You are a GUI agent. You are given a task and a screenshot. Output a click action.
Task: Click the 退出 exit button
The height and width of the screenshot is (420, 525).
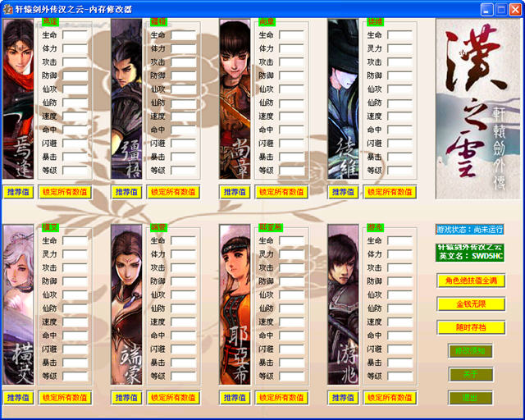pos(470,398)
